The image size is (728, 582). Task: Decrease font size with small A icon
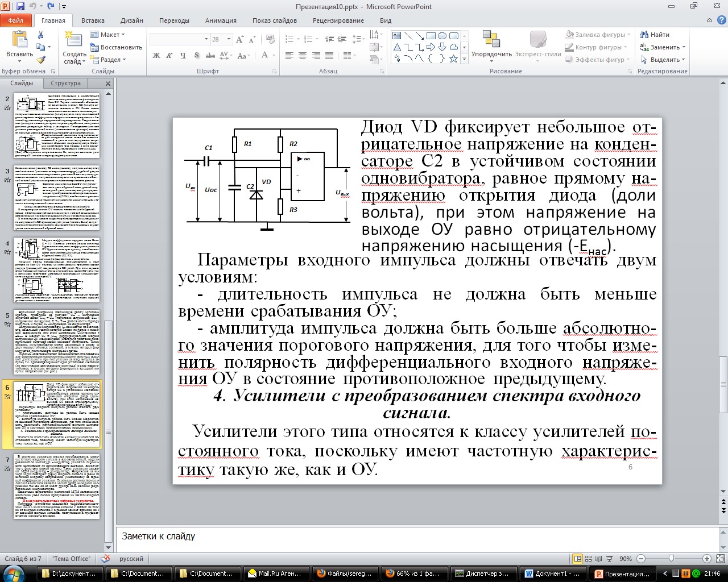pos(252,39)
